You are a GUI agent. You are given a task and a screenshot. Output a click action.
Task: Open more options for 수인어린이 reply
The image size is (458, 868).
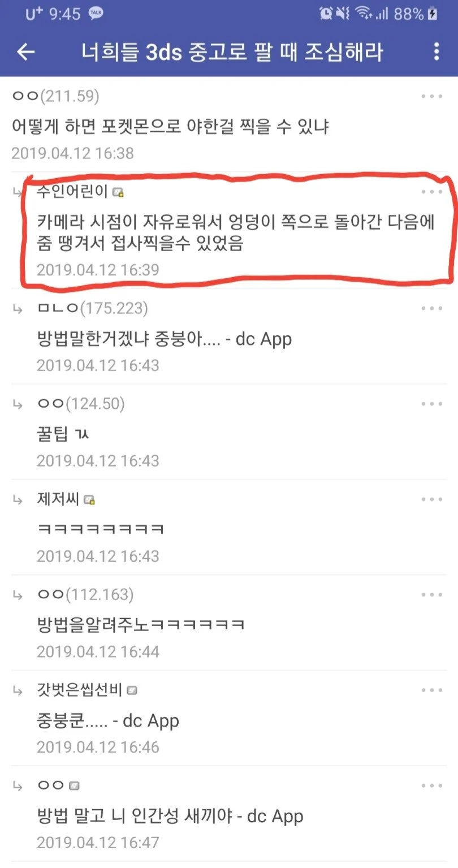(x=432, y=192)
